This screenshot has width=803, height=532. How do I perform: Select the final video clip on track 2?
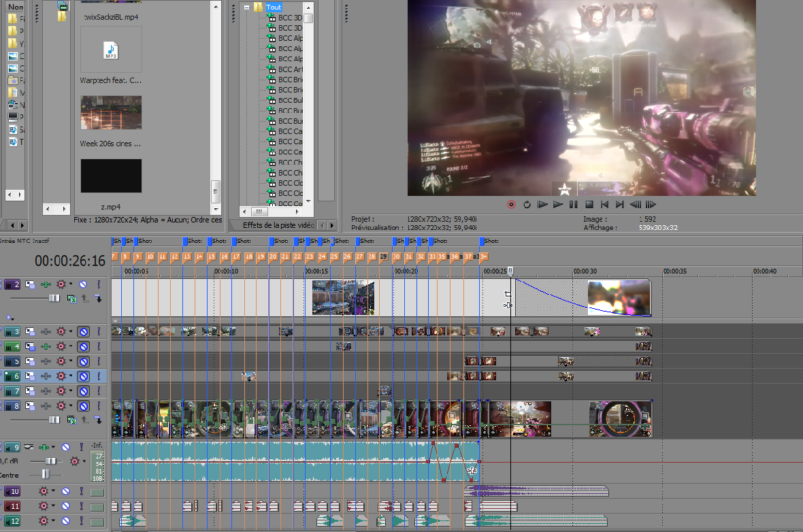pos(583,297)
